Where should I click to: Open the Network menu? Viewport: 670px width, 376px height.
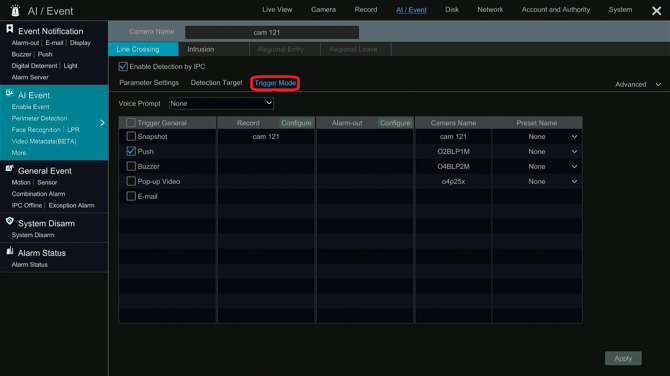pyautogui.click(x=490, y=9)
